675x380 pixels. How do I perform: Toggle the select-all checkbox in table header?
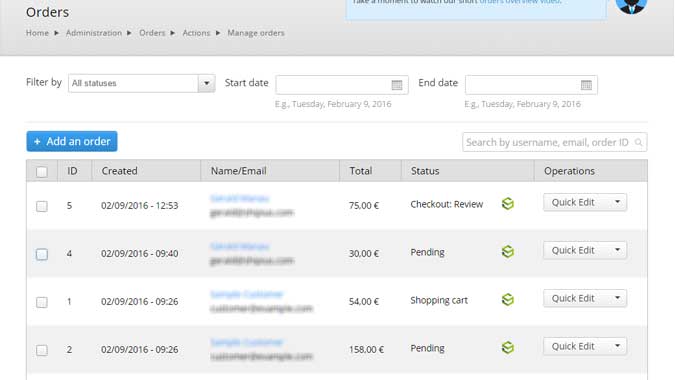(42, 172)
